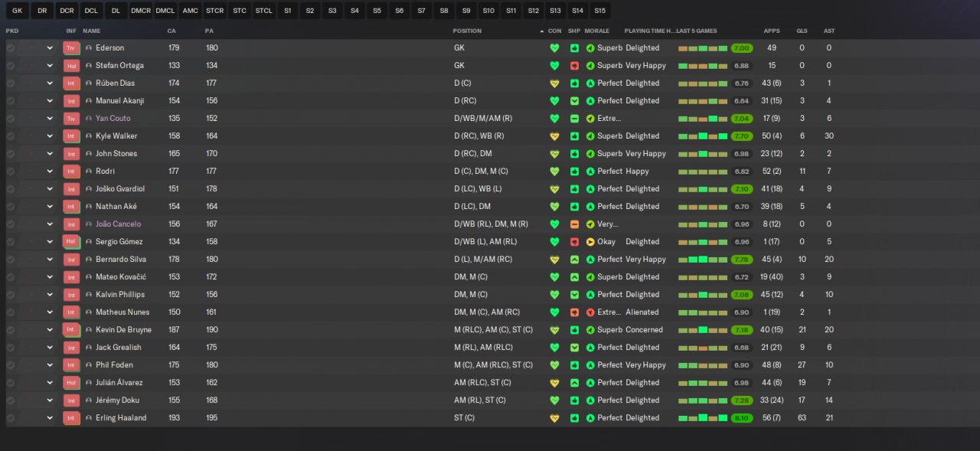The width and height of the screenshot is (980, 451).
Task: Click Sergio Gómez's red sharpness icon
Action: pyautogui.click(x=574, y=241)
